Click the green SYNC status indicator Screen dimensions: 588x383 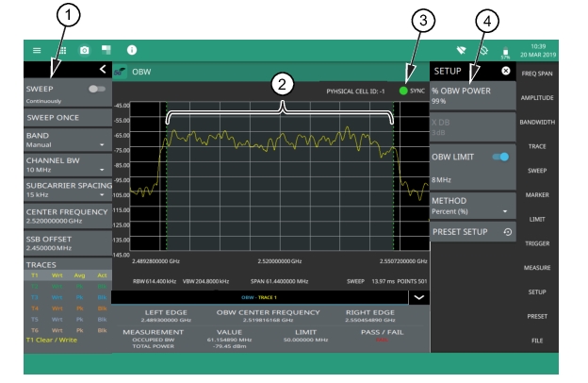click(x=404, y=91)
